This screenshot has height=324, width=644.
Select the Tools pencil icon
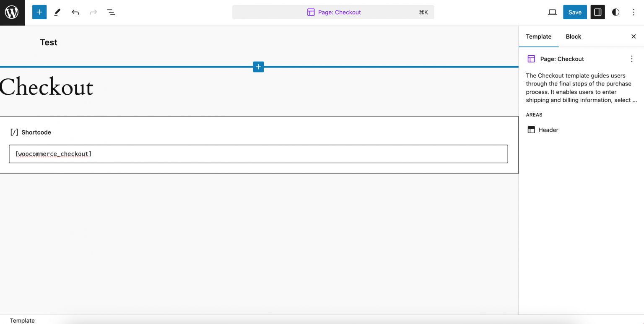[57, 12]
